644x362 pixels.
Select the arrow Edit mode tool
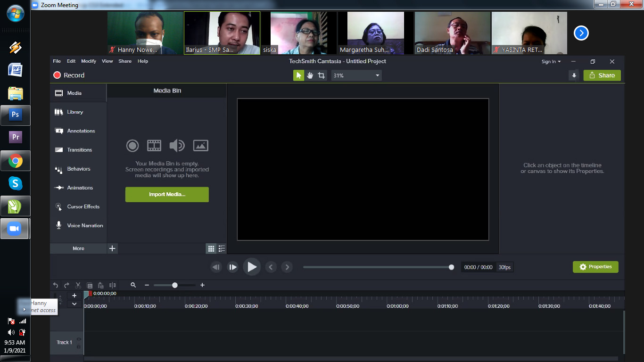(299, 75)
